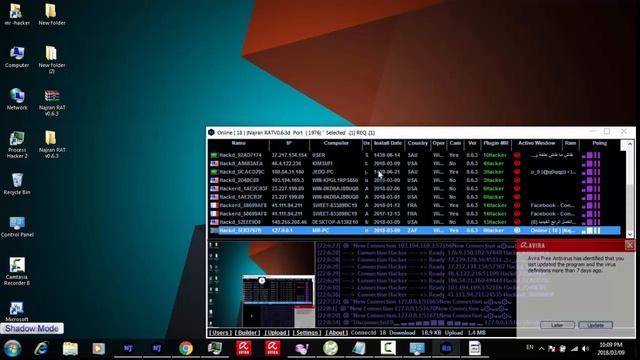
Task: Click Update in the Avira notification
Action: click(x=596, y=325)
